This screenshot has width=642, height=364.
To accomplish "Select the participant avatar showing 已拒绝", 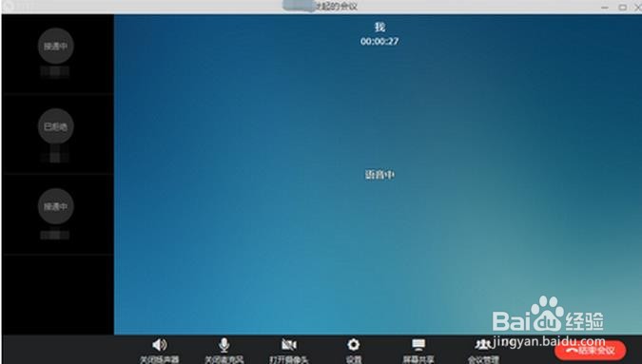I will point(56,126).
